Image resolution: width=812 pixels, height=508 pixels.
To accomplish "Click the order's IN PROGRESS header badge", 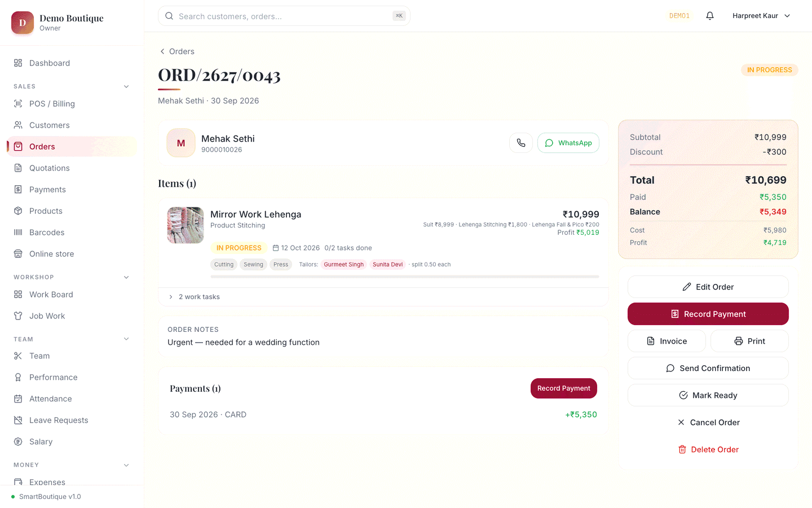I will 770,70.
